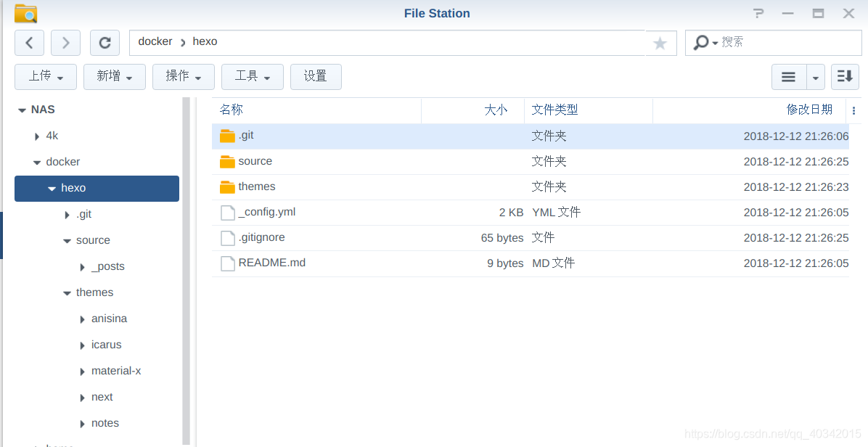Click the folder tree vertical scrollbar
Viewport: 868px width, 447px height.
[x=187, y=271]
